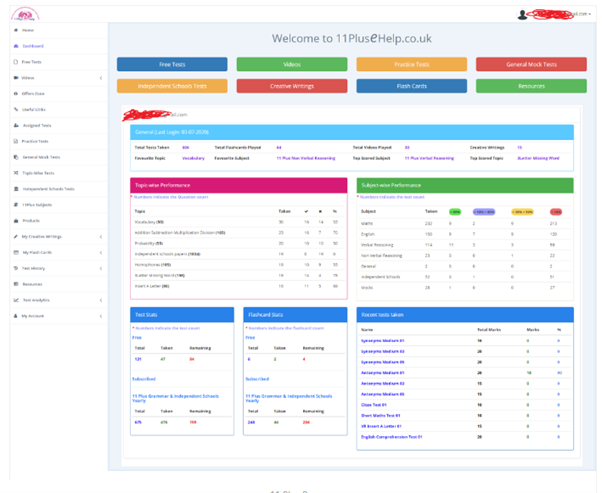Screen dimensions: 602x493
Task: Click 11 Plus Non Verbal Reasoning link
Action: point(306,158)
